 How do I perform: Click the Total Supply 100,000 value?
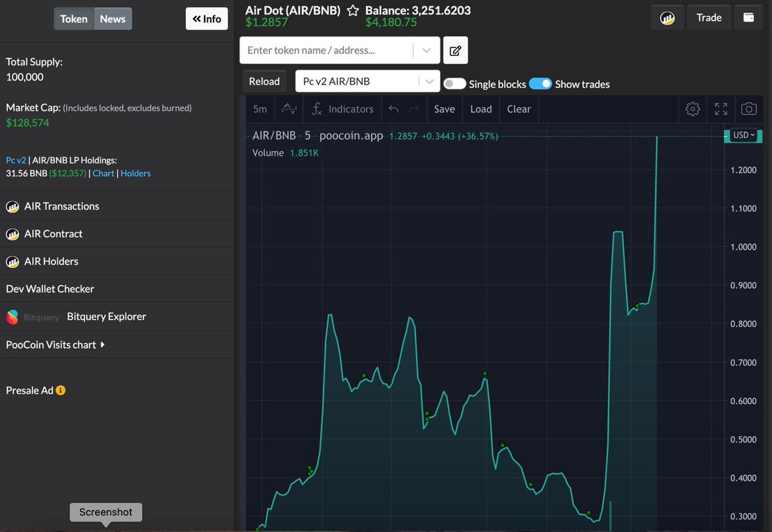click(x=24, y=77)
